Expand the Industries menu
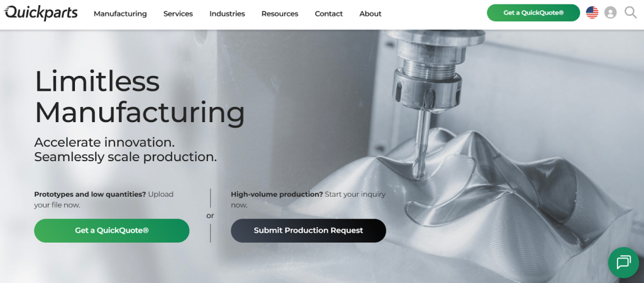Screen dimensions: 644x283 click(x=227, y=14)
